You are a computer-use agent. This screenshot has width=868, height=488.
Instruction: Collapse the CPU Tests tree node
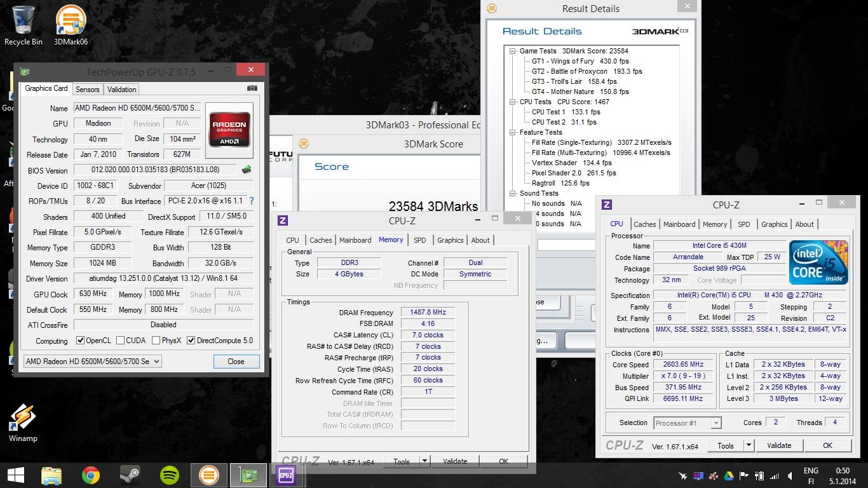[512, 102]
